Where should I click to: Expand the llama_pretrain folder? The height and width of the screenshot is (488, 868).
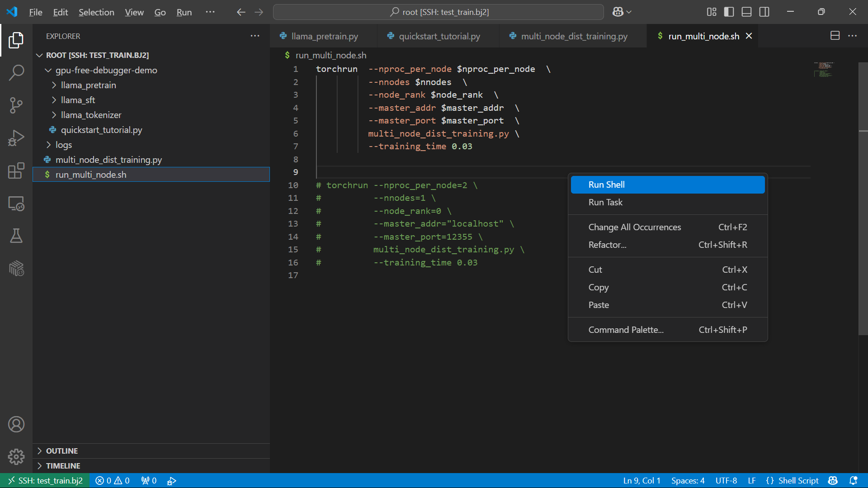click(x=88, y=85)
